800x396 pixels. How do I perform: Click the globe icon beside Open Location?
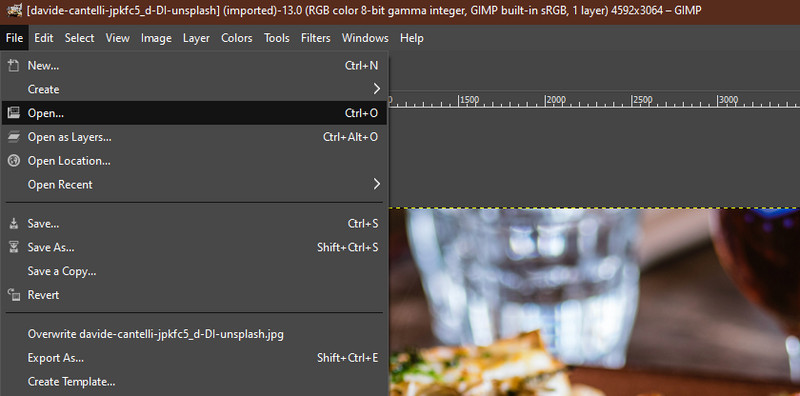14,161
